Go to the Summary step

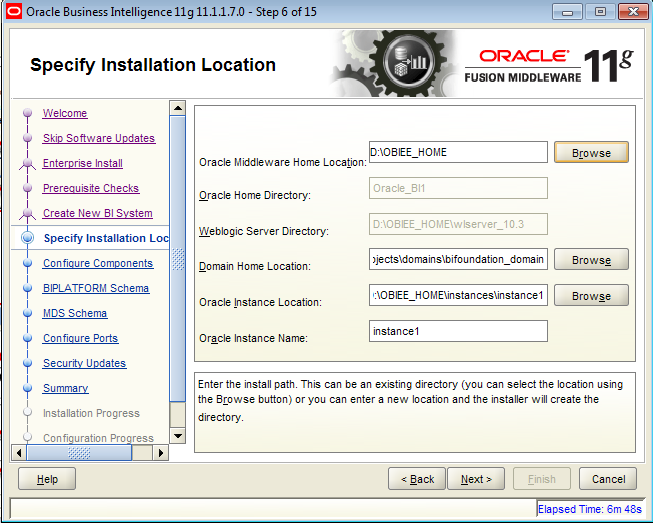[x=65, y=388]
